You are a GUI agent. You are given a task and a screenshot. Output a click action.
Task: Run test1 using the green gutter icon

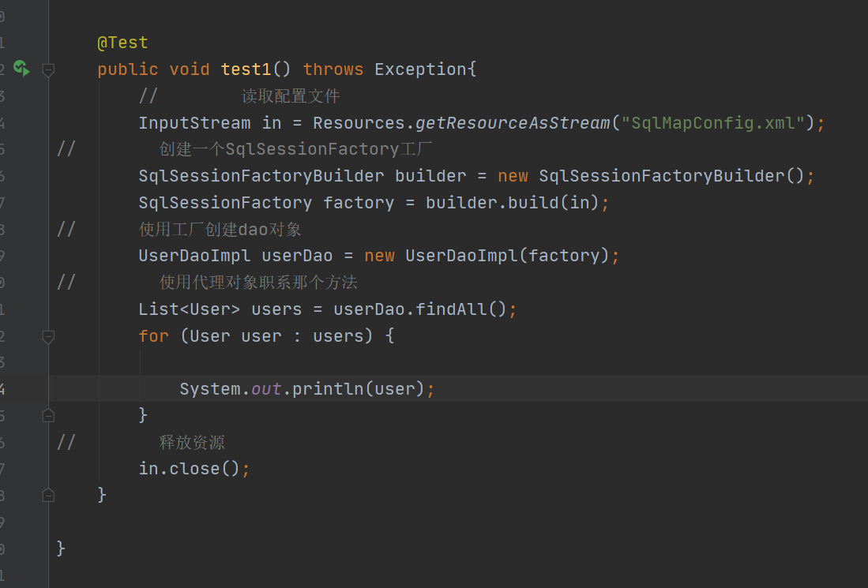pyautogui.click(x=21, y=69)
